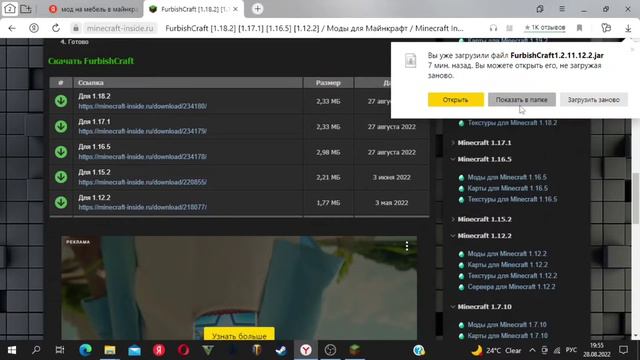Open taskbar search magnifier

click(36, 350)
